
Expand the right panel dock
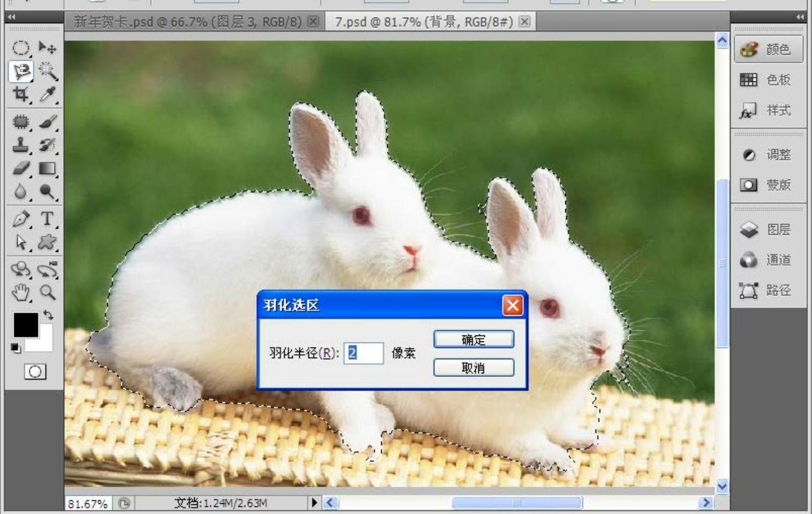coord(800,17)
